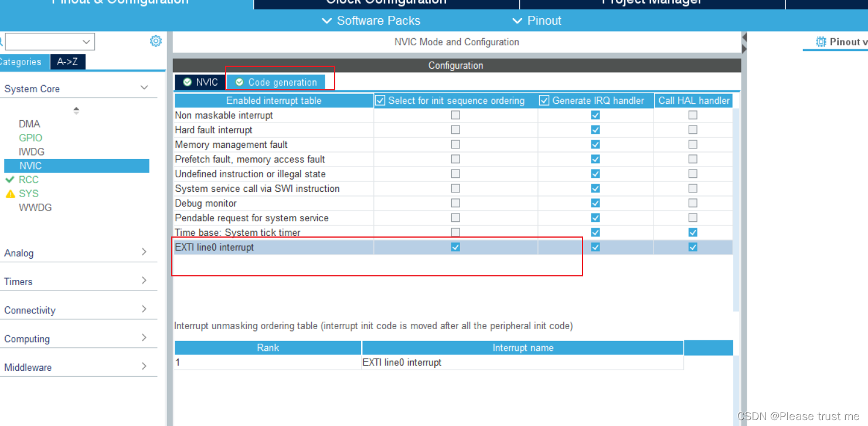The image size is (868, 426).
Task: Select Undefined instruction or illegal state row name
Action: [250, 174]
